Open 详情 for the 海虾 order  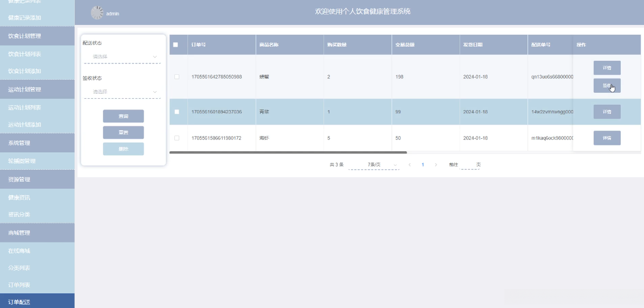[x=607, y=138]
